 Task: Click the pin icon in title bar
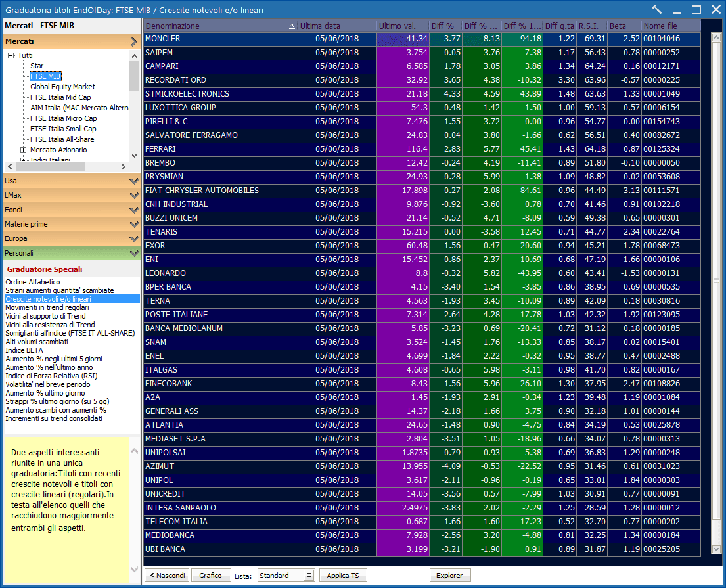click(656, 9)
